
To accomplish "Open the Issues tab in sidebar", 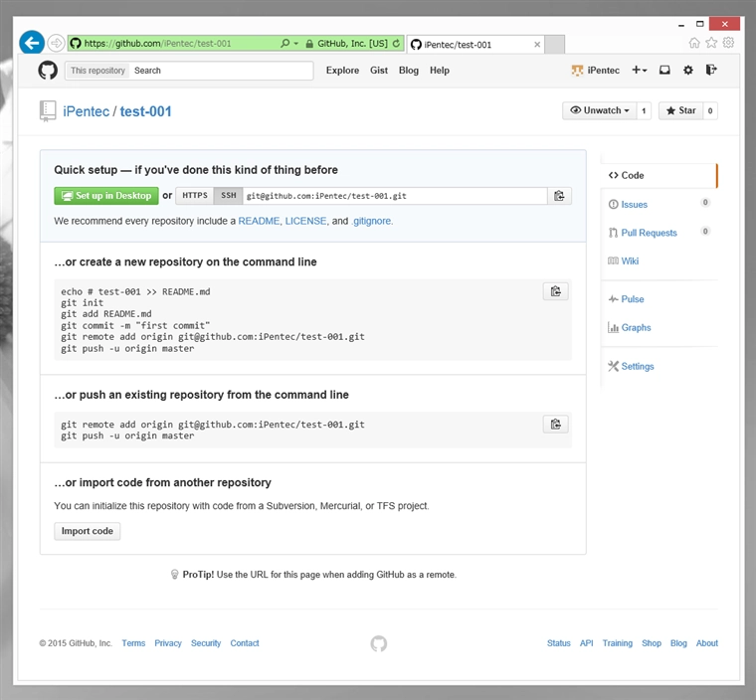I will 634,204.
